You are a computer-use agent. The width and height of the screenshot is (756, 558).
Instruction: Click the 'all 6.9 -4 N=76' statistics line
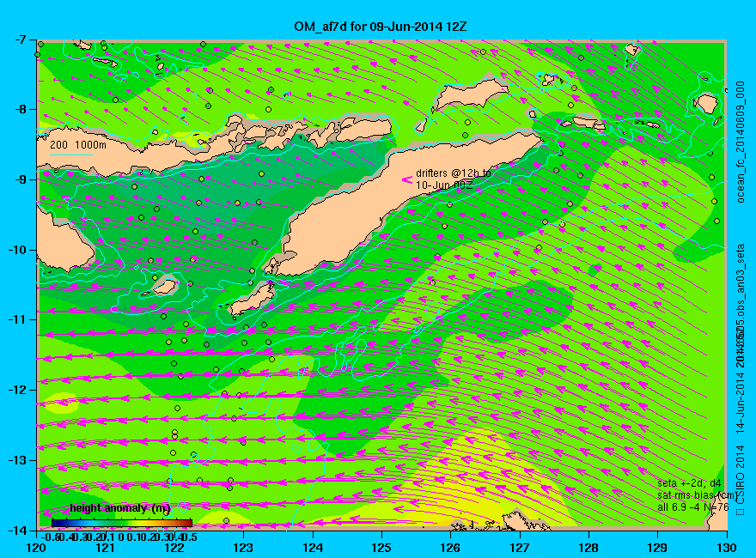693,507
